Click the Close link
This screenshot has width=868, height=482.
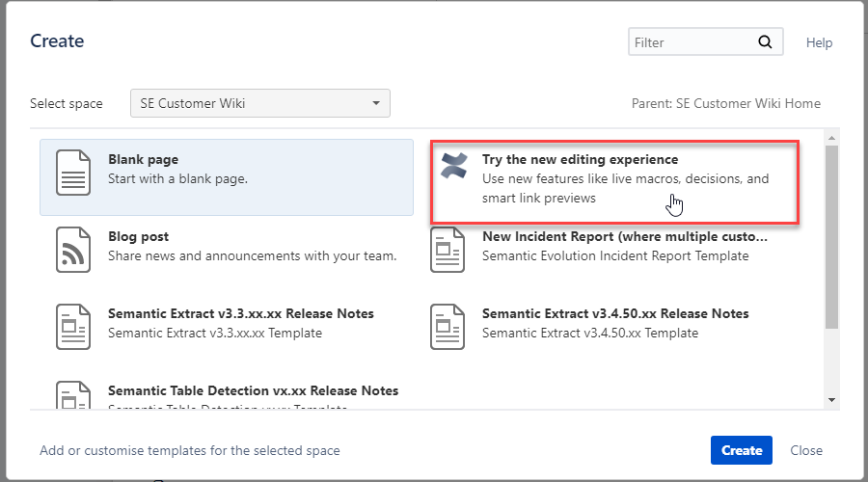(x=806, y=450)
